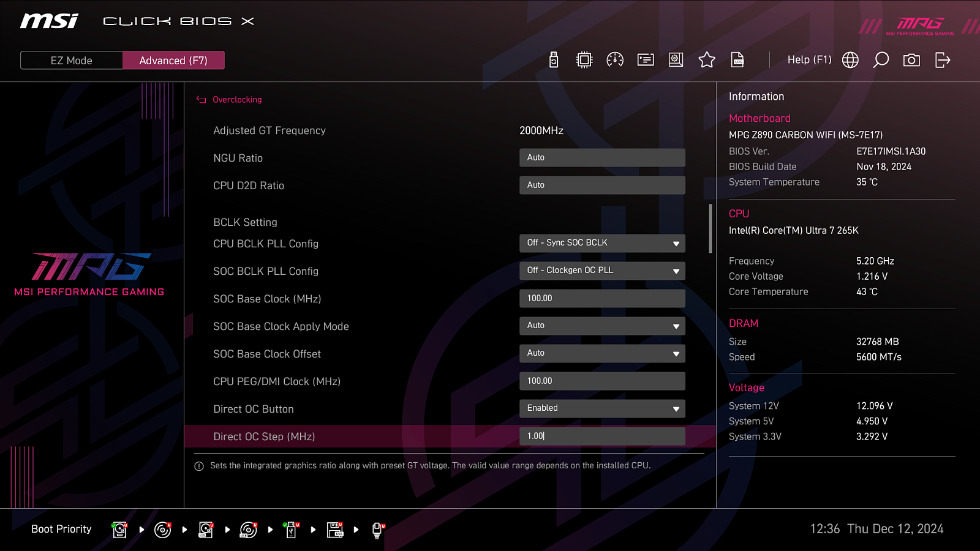Click the date and time display
The image size is (980, 551).
[876, 529]
